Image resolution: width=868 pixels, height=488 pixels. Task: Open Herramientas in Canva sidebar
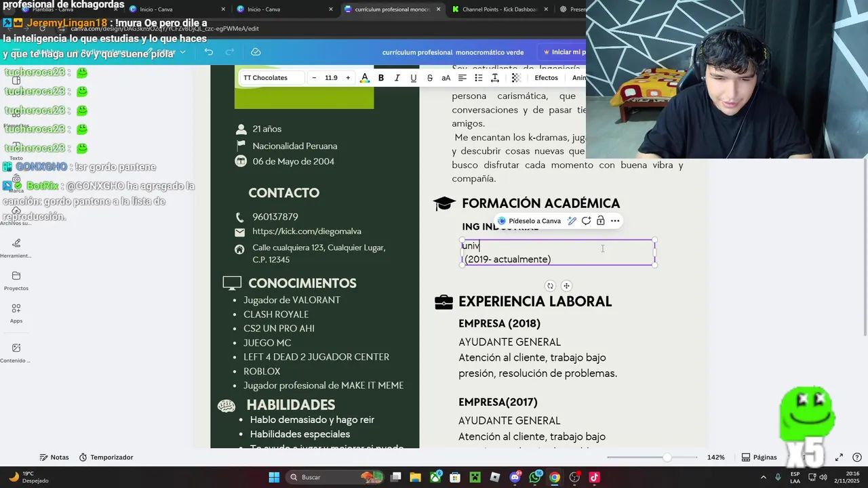pyautogui.click(x=16, y=247)
